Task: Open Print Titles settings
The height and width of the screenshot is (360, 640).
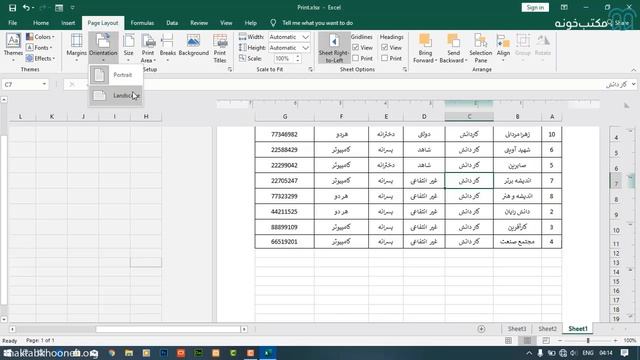Action: 220,48
